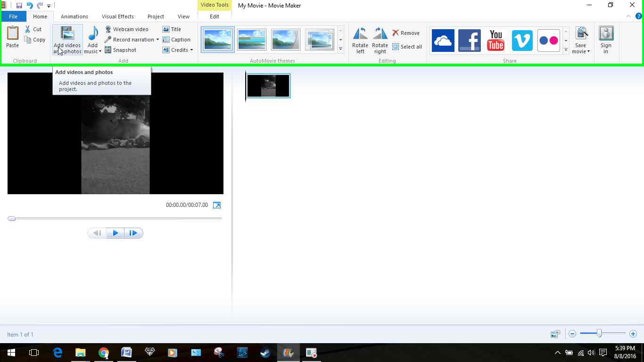
Task: Rotate the clip left
Action: click(x=360, y=40)
